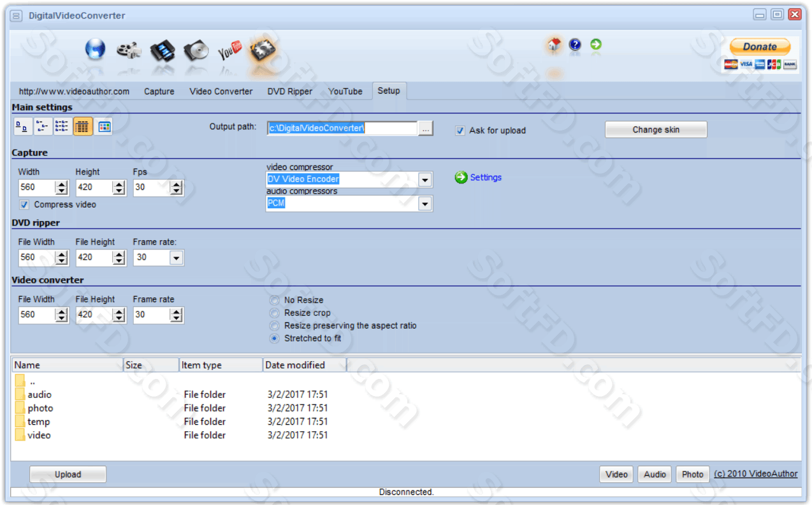Sort file list by Item type column
Image resolution: width=812 pixels, height=505 pixels.
coord(221,365)
